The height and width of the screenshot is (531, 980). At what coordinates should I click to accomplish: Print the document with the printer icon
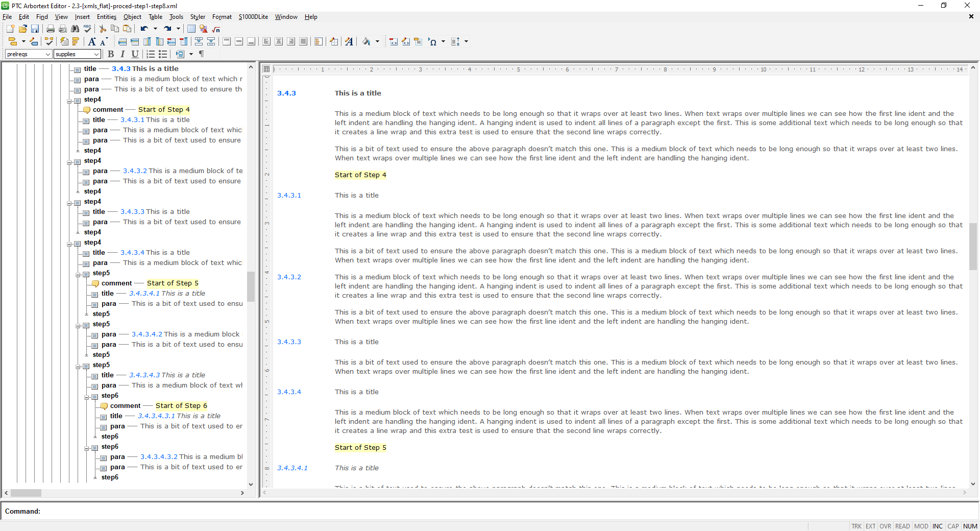(x=50, y=29)
